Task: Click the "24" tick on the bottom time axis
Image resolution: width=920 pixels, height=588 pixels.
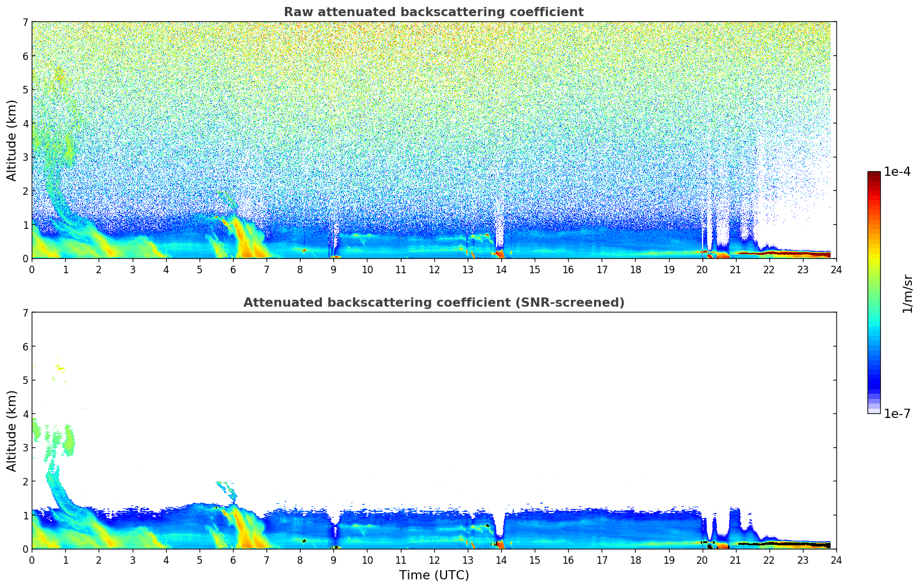Action: 836,560
